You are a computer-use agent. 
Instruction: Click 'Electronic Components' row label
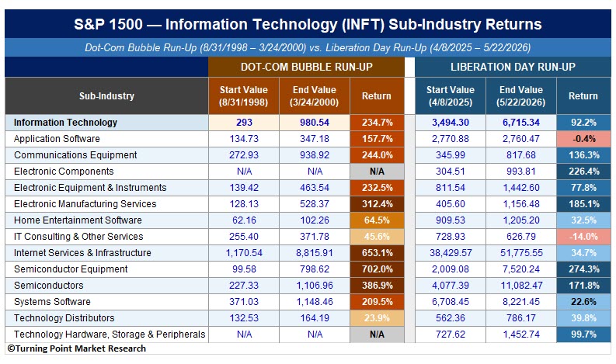64,172
